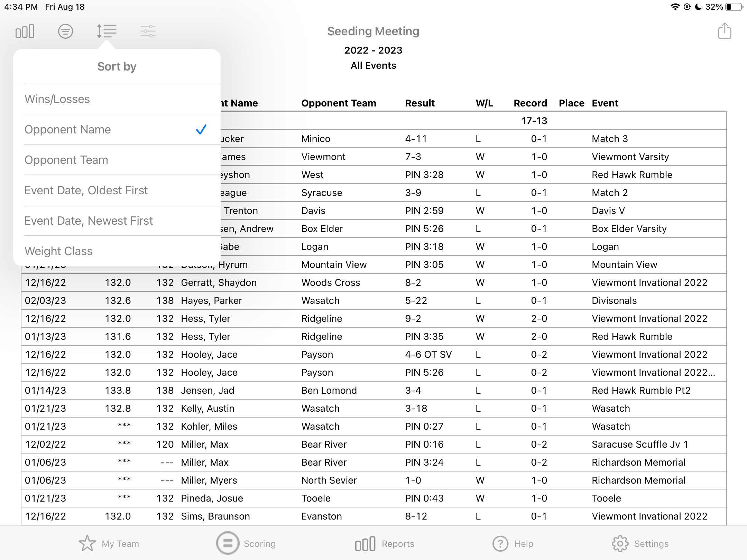Image resolution: width=747 pixels, height=560 pixels.
Task: Select the Miller, Myers row
Action: [x=373, y=480]
